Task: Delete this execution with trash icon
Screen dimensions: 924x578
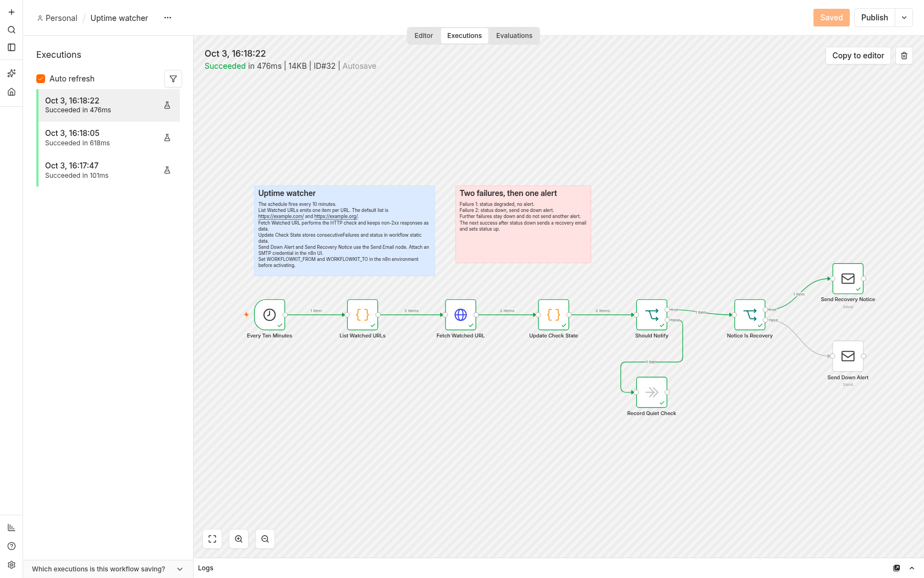Action: pyautogui.click(x=904, y=56)
